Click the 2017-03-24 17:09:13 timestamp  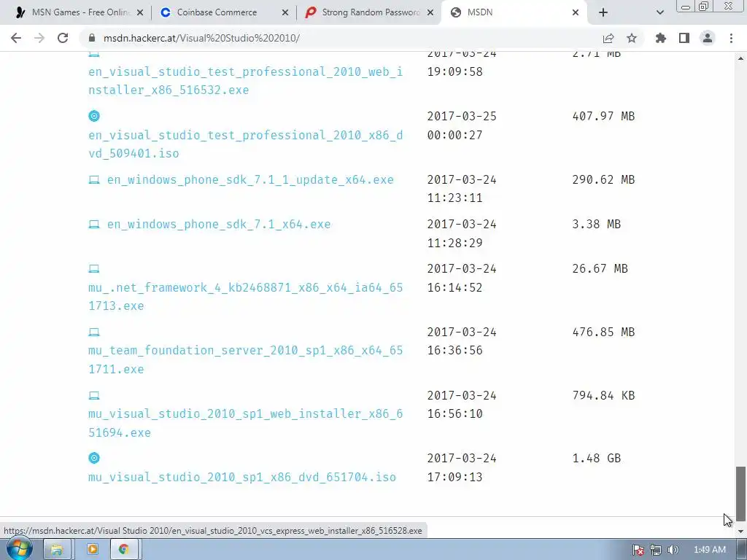[x=462, y=467]
